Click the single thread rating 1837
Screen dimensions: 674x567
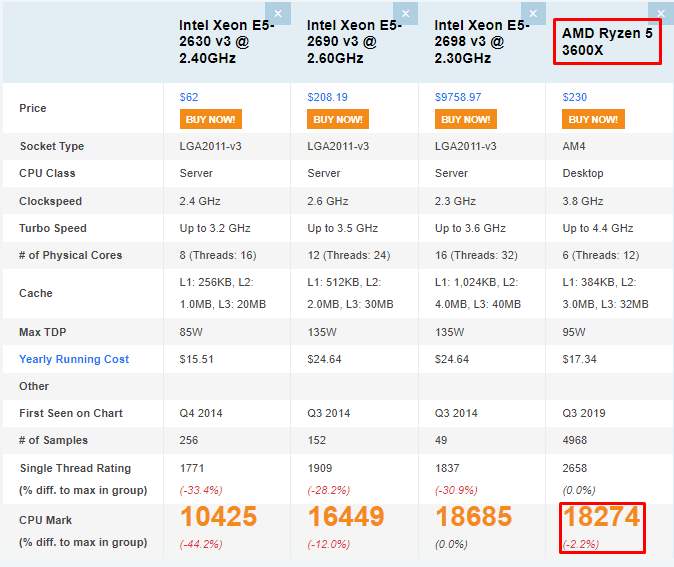click(x=447, y=468)
